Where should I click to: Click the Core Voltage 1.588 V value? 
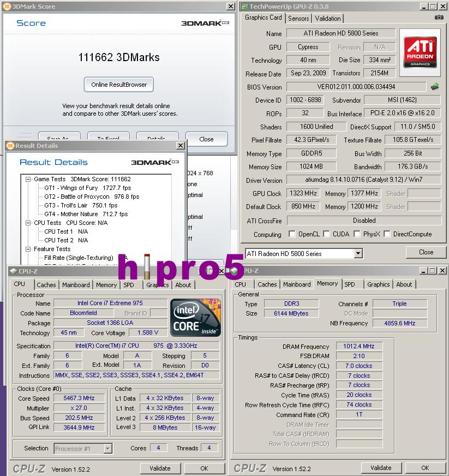coord(148,333)
